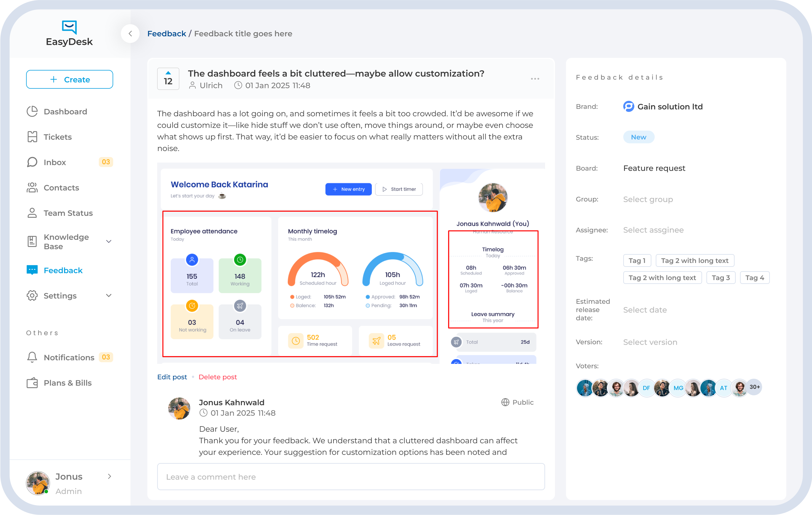The image size is (812, 515).
Task: Select the Tickets icon in sidebar
Action: (32, 137)
